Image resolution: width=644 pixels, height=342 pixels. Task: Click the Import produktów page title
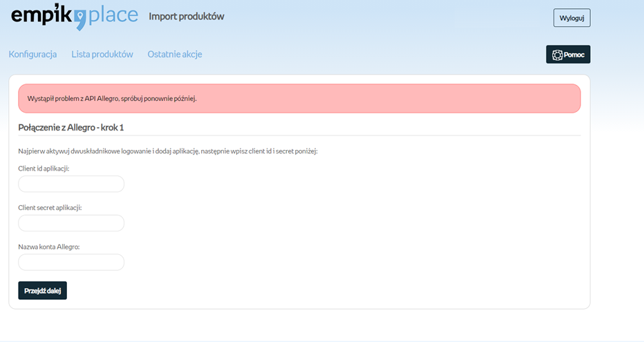click(187, 16)
